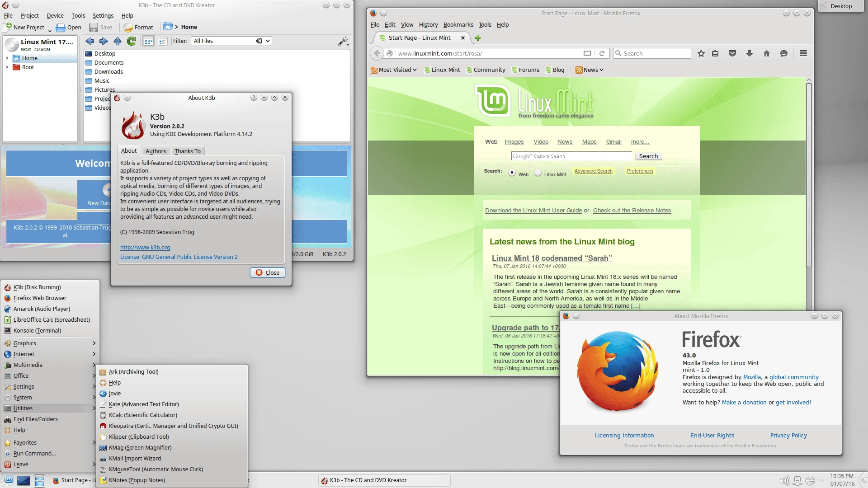Click help question mark in About K3b titlebar

tap(254, 98)
